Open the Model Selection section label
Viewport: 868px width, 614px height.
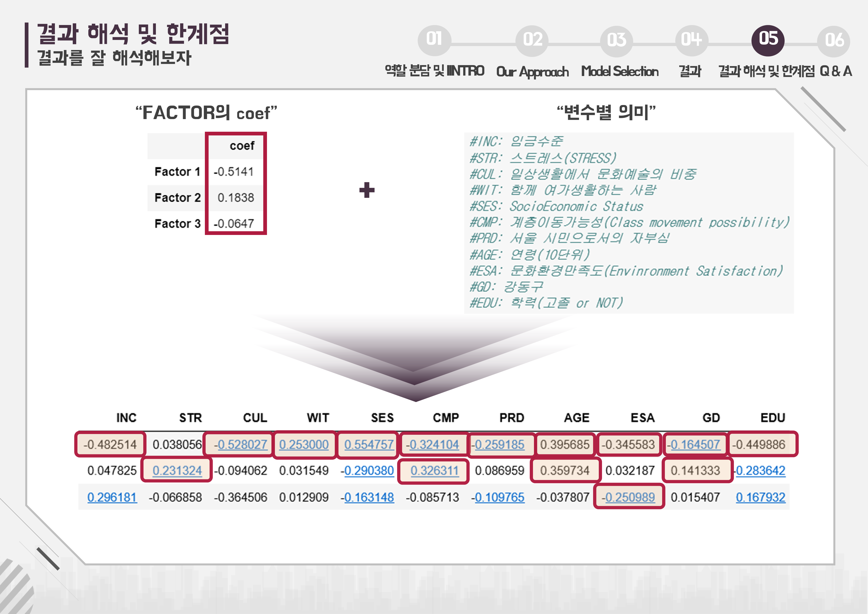click(x=620, y=71)
